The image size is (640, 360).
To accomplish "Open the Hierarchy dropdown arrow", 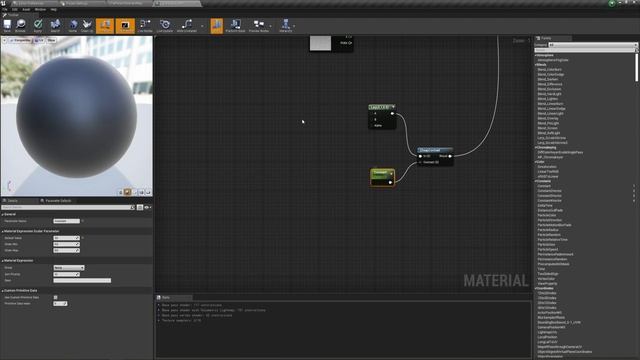I will click(x=294, y=26).
